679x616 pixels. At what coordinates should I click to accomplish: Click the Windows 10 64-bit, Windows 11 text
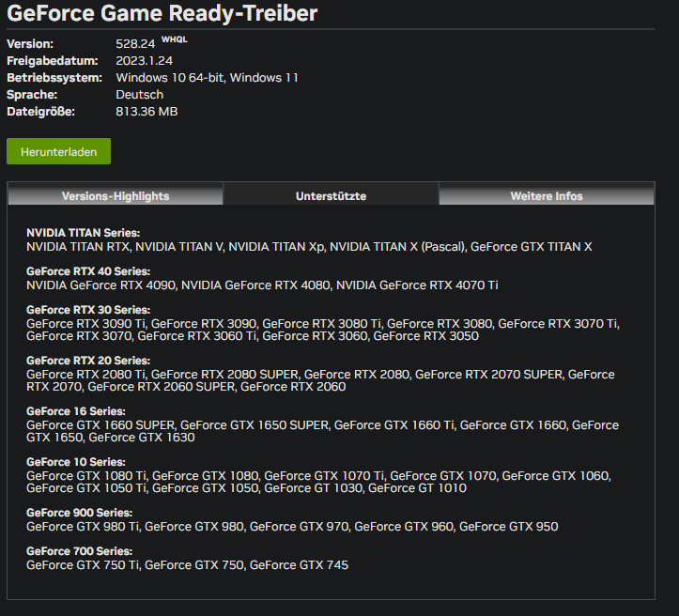207,78
